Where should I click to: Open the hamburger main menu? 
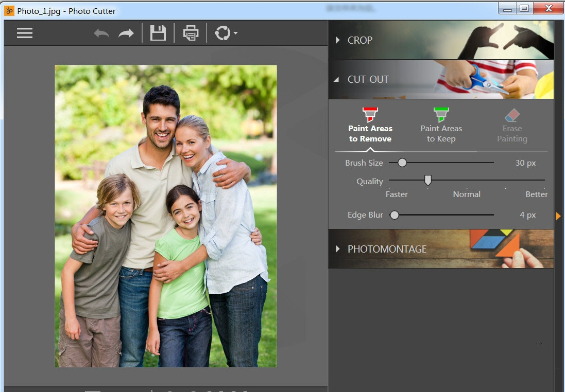[x=24, y=33]
